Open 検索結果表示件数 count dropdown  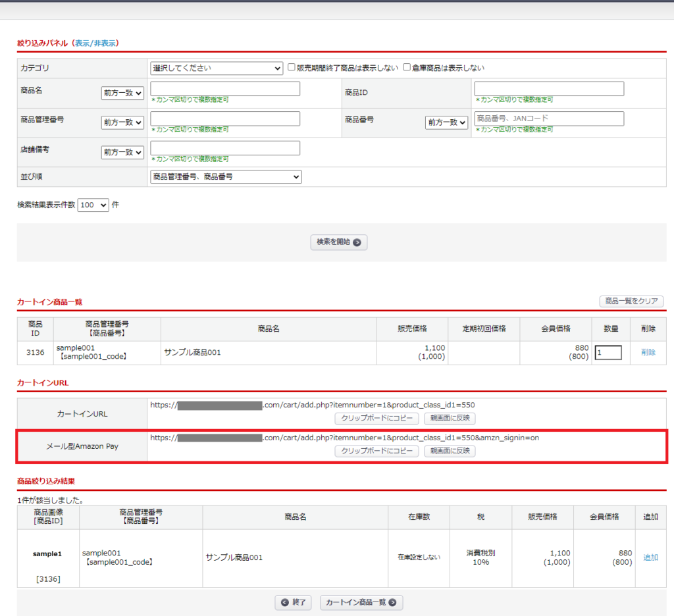click(x=93, y=205)
